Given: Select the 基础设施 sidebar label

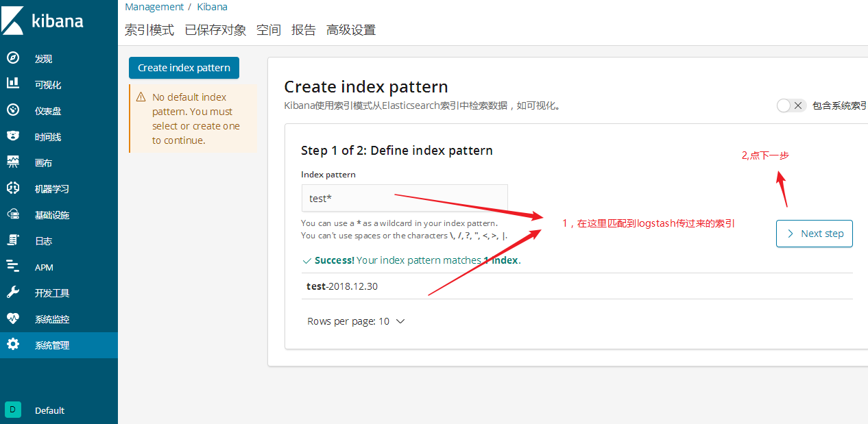Looking at the screenshot, I should [52, 215].
